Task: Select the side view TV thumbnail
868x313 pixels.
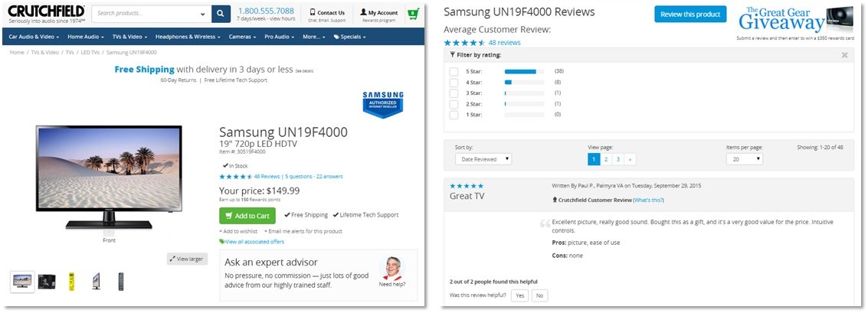Action: coord(97,282)
